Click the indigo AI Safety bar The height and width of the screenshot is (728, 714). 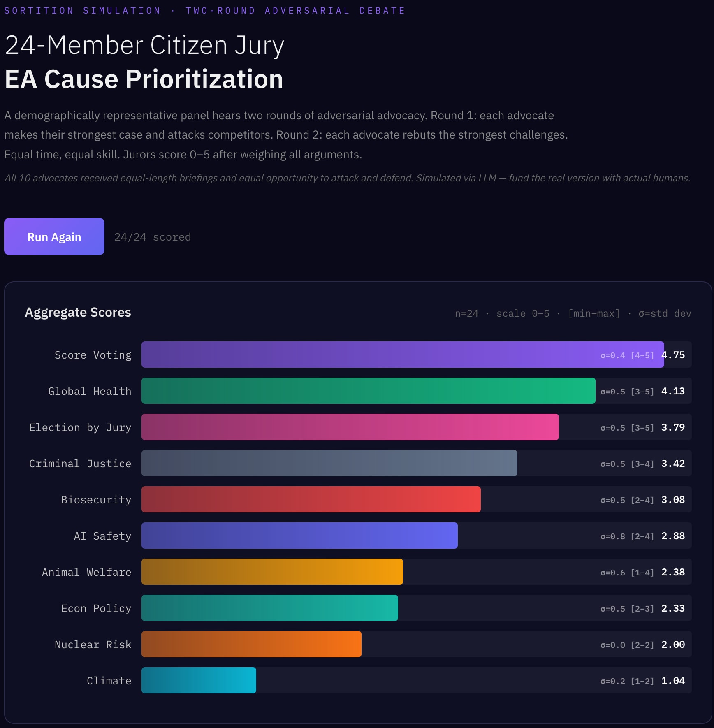coord(299,536)
